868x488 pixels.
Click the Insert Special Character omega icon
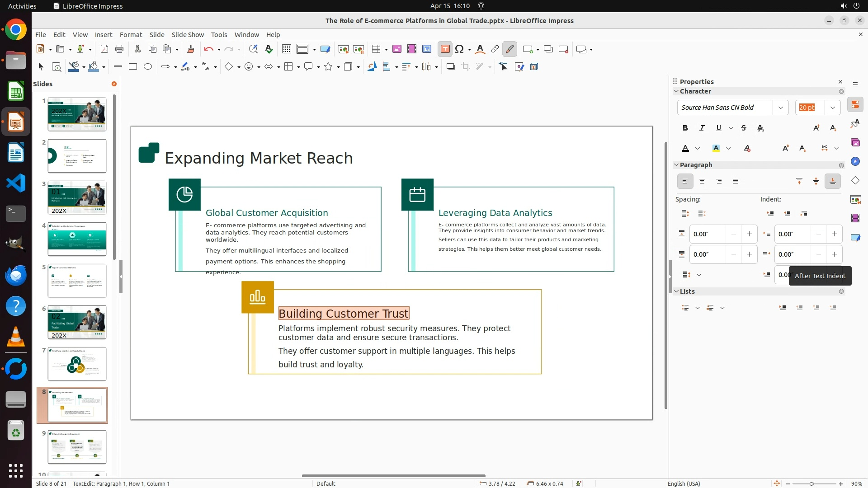coord(459,49)
